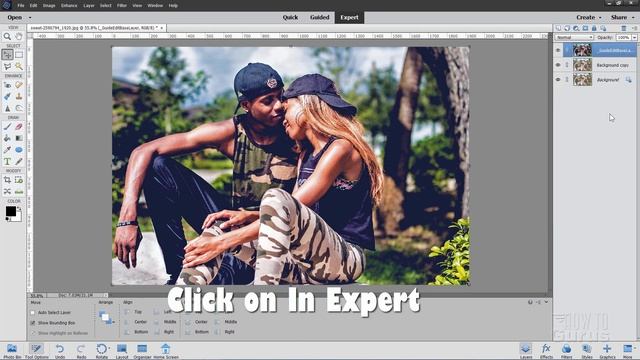
Task: Hide the Background layer
Action: coord(558,80)
